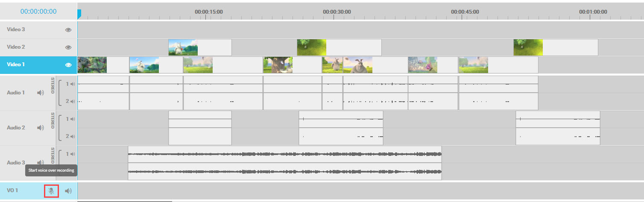Mute channel 1 of Audio 2
Viewport: 644px width, 202px height.
[x=73, y=119]
